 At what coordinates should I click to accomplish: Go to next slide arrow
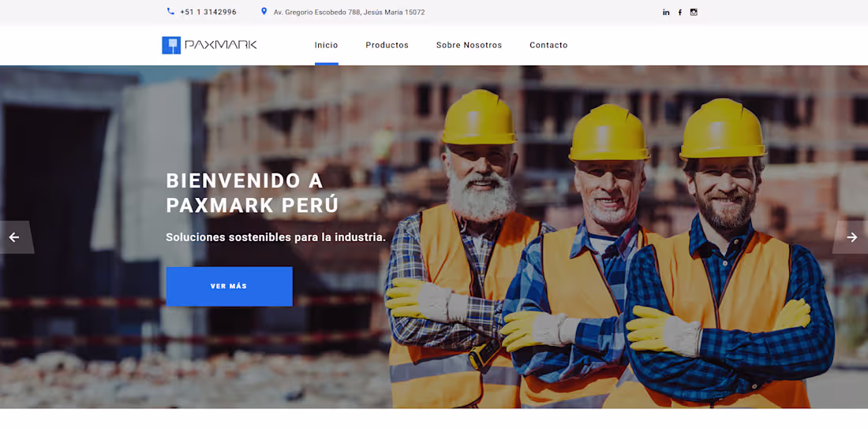point(851,237)
